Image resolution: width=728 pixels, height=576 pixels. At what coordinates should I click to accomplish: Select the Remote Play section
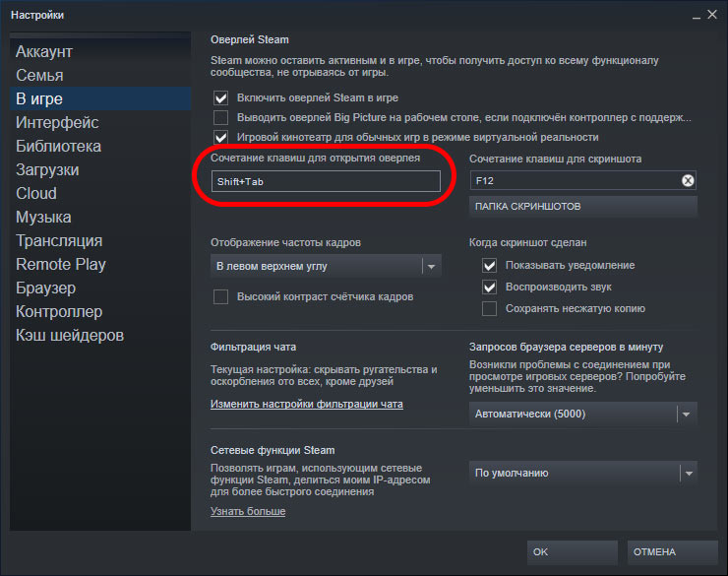(100, 264)
